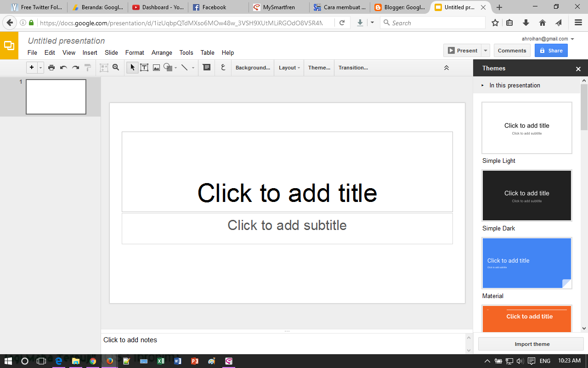Click the Undo icon
Image resolution: width=588 pixels, height=368 pixels.
(63, 67)
